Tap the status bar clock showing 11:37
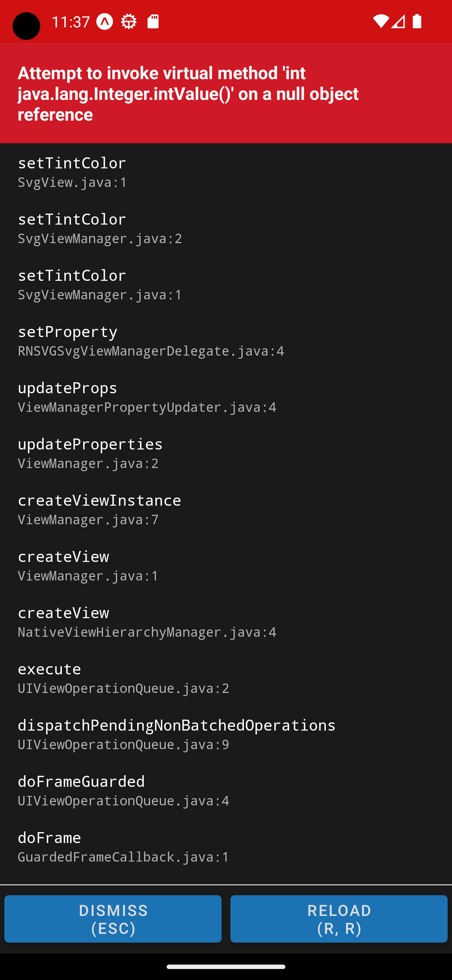This screenshot has height=980, width=452. [x=71, y=22]
